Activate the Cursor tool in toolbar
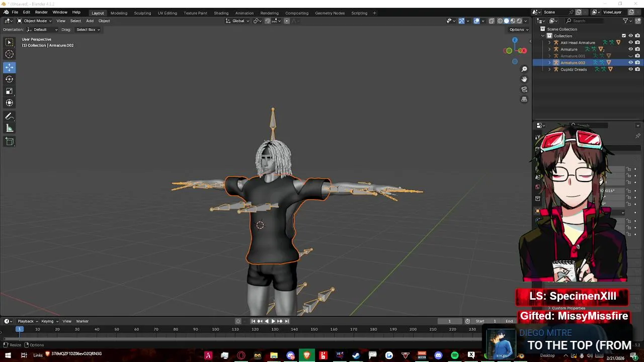This screenshot has width=644, height=362. click(x=10, y=54)
